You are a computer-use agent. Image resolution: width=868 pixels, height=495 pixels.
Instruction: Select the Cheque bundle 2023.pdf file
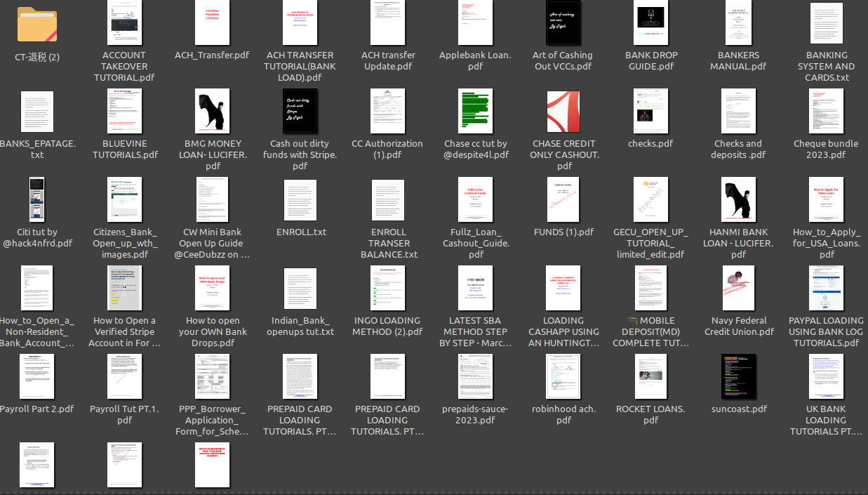826,112
